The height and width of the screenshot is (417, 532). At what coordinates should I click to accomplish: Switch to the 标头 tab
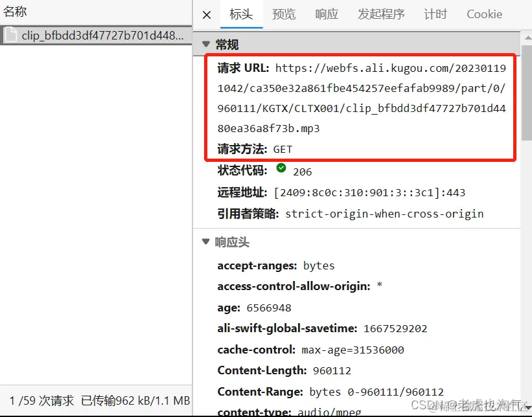241,14
